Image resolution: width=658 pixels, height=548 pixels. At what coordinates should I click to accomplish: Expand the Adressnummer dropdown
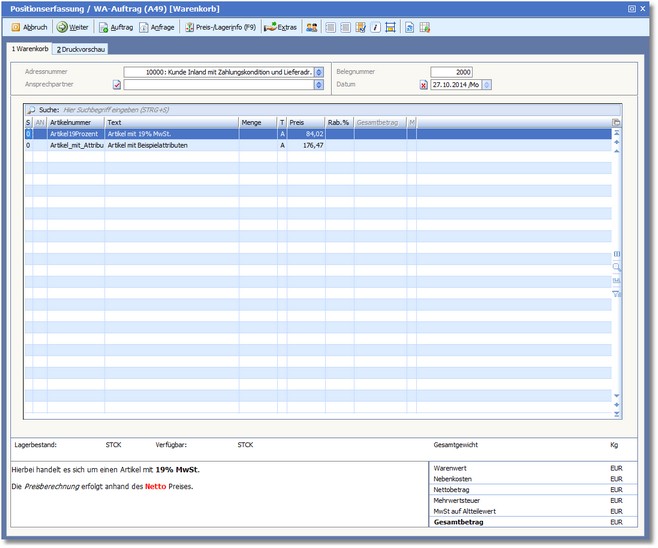pyautogui.click(x=319, y=72)
